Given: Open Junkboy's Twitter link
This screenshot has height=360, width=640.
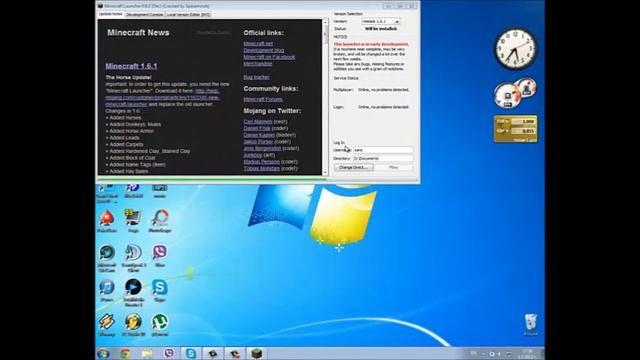Looking at the screenshot, I should [253, 155].
